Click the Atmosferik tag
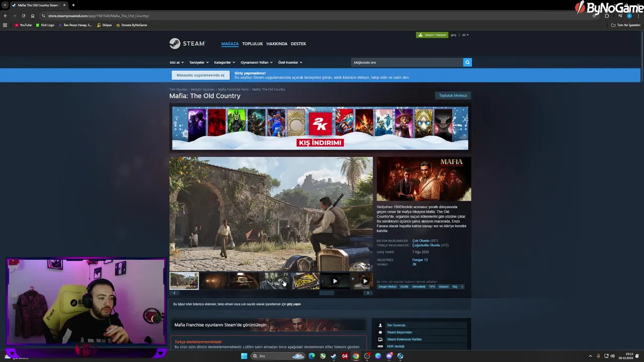 419,287
